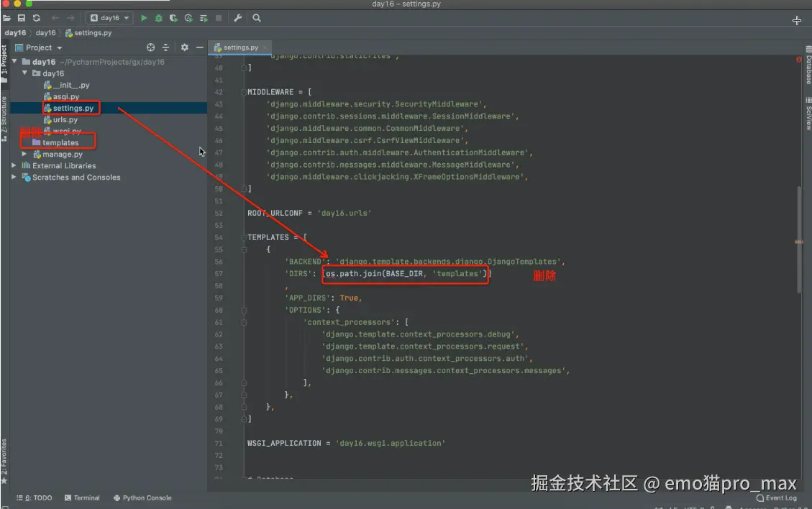Navigate back with the left arrow icon
812x509 pixels.
click(x=55, y=18)
